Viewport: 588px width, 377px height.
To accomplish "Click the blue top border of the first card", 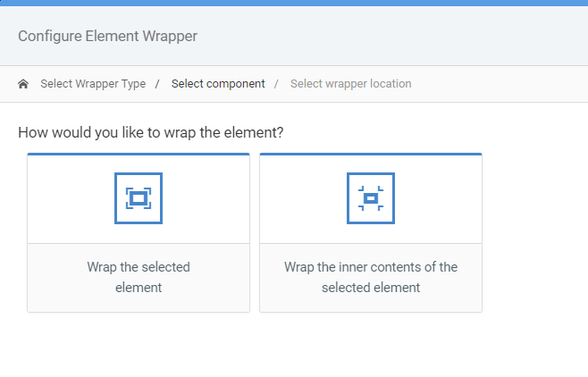I will pyautogui.click(x=139, y=154).
